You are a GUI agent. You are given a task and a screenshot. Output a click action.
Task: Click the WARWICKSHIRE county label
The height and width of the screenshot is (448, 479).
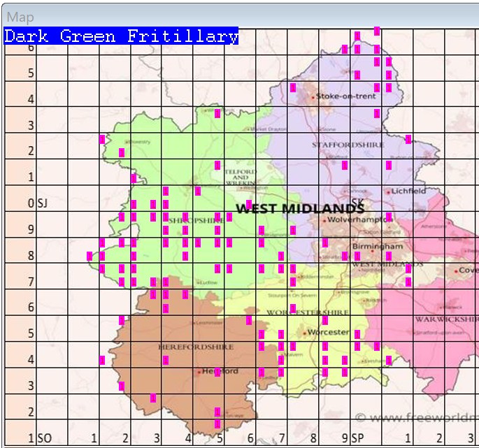click(x=447, y=319)
